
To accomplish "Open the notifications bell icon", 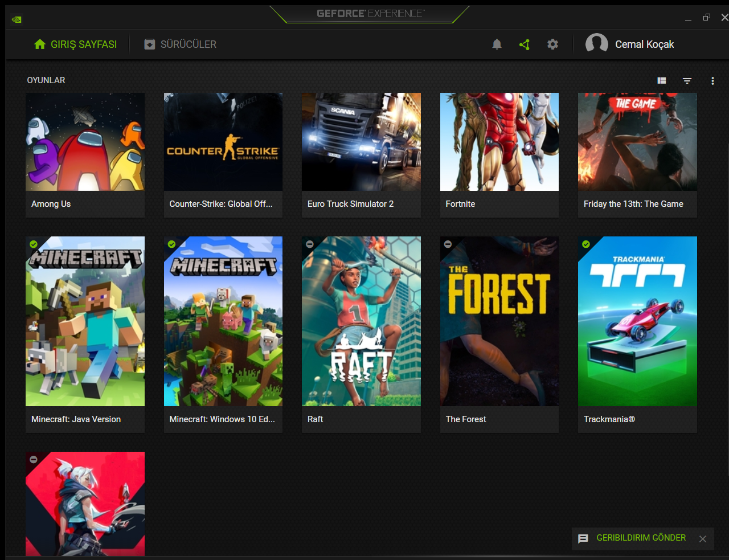I will coord(497,44).
